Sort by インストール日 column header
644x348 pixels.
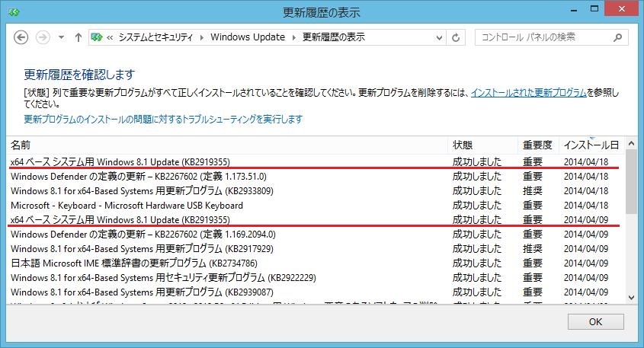pos(591,145)
